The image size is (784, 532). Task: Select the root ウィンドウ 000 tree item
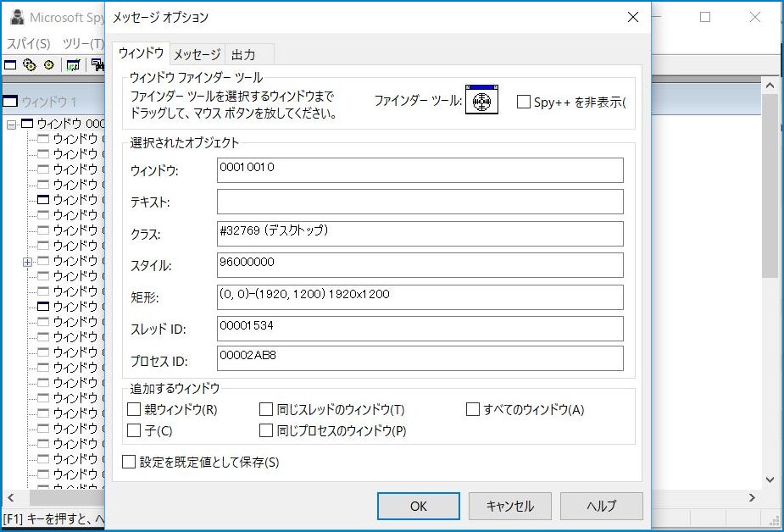coord(70,124)
